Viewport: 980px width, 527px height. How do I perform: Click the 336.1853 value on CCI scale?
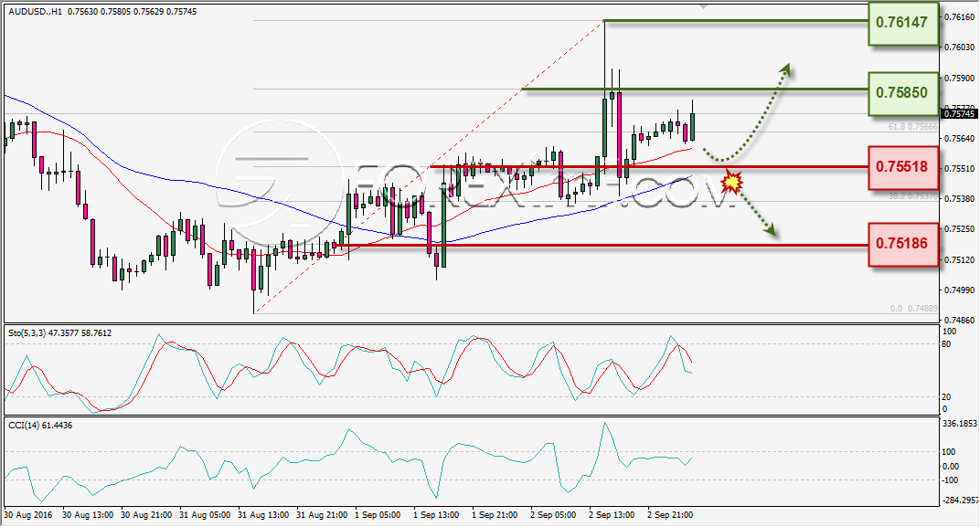959,424
